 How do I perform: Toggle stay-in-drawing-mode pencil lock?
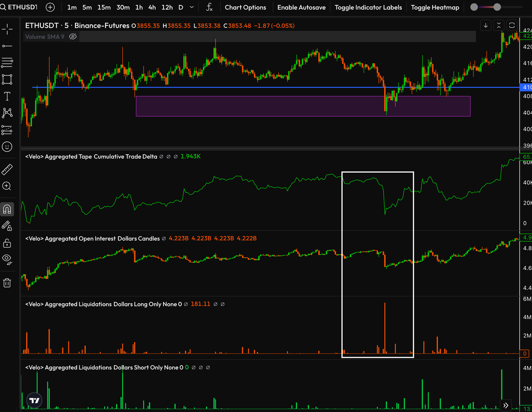(x=7, y=226)
